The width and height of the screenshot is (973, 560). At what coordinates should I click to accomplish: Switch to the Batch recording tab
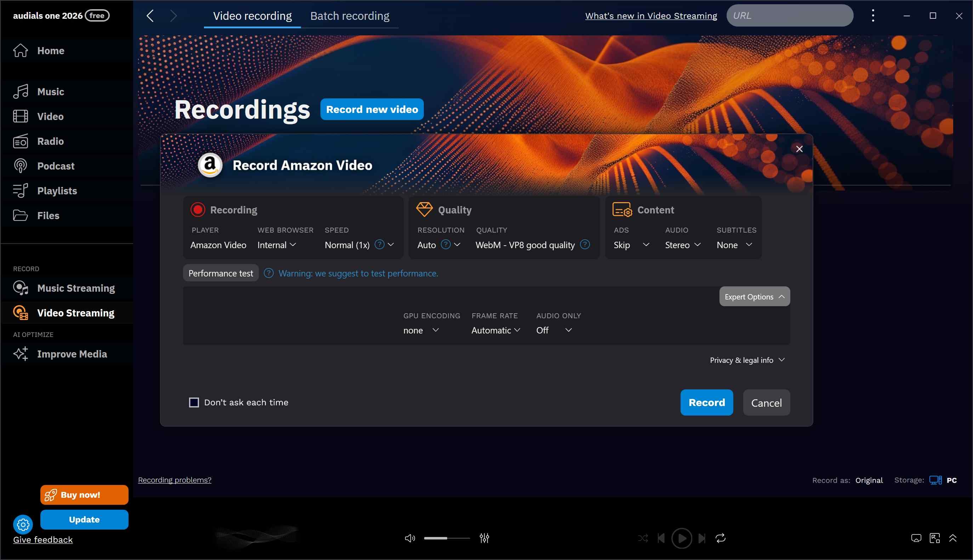tap(349, 16)
